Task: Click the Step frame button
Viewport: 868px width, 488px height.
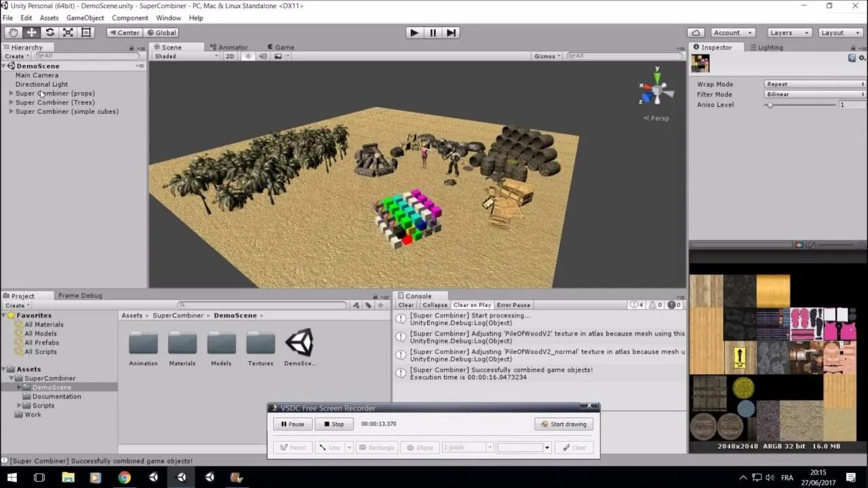Action: click(451, 33)
